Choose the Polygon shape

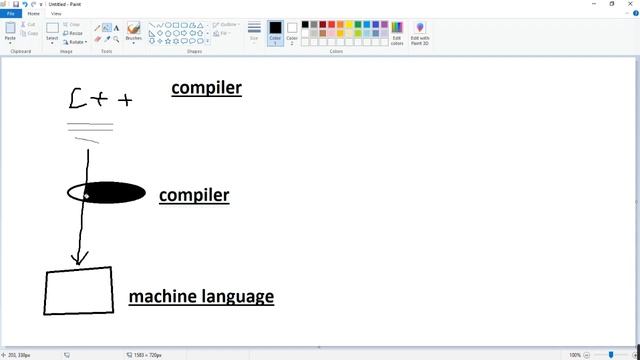(192, 25)
